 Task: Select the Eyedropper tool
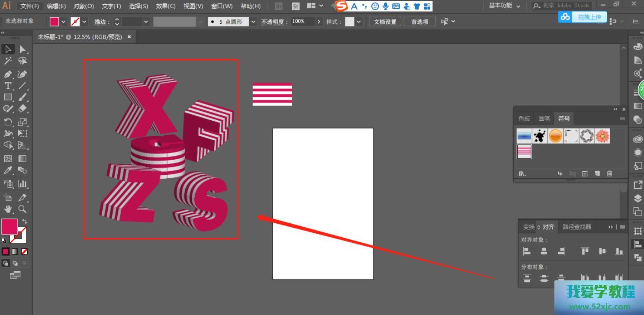click(8, 170)
